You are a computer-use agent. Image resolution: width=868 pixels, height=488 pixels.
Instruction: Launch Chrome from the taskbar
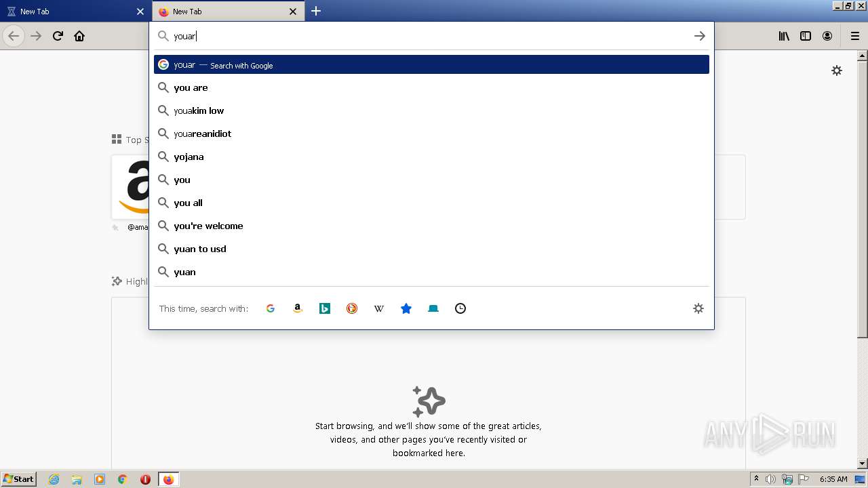tap(122, 479)
